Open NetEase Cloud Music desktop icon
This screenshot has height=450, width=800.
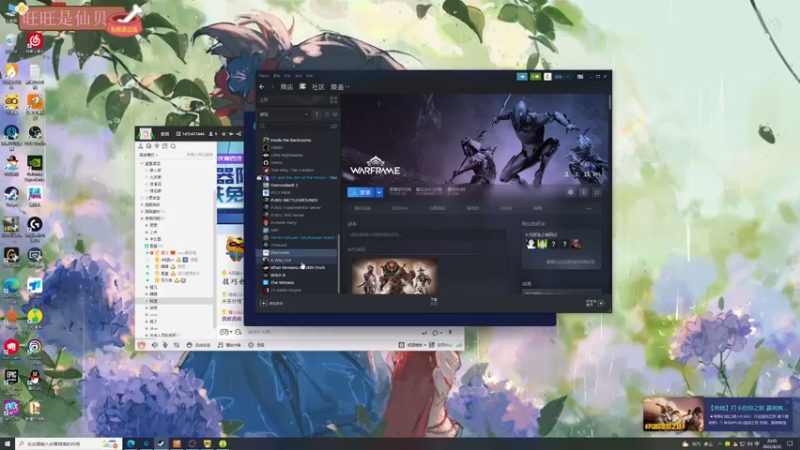(35, 43)
